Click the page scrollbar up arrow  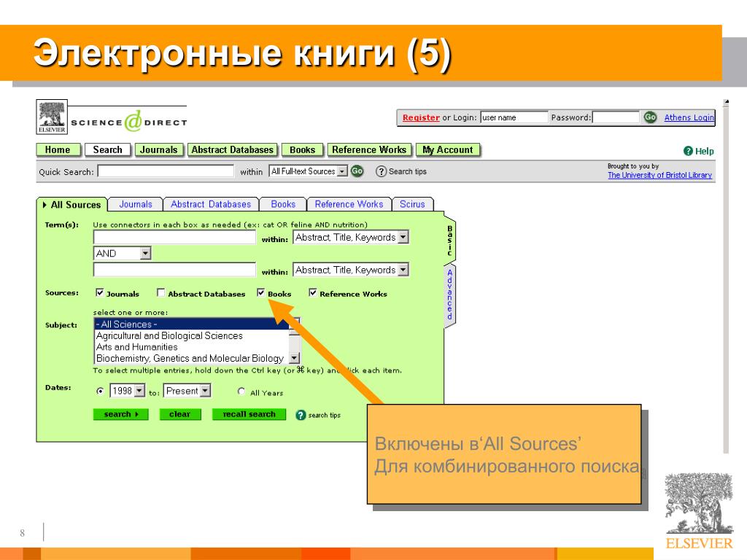click(x=726, y=102)
